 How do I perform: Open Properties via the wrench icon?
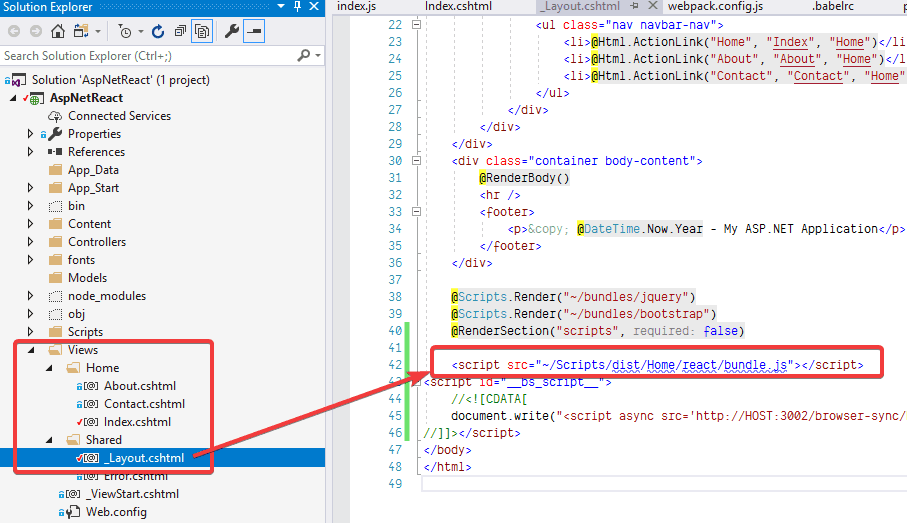pyautogui.click(x=231, y=32)
